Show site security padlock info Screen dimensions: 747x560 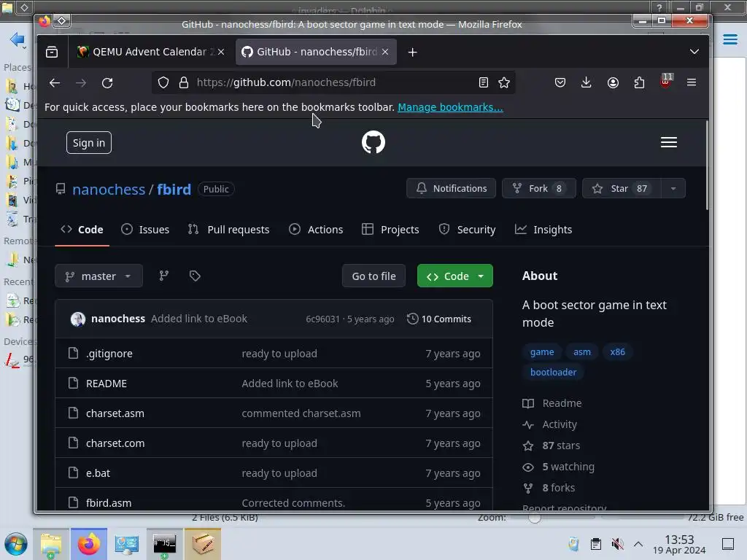tap(183, 83)
